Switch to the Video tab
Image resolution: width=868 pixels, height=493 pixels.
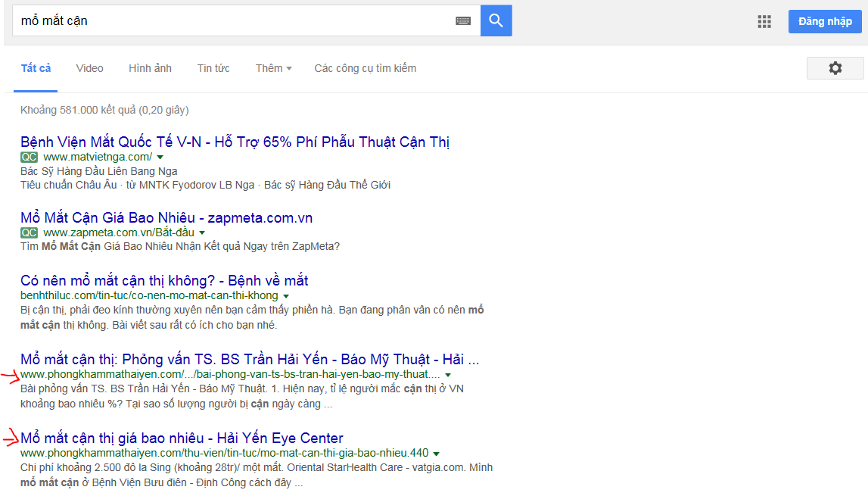coord(90,68)
